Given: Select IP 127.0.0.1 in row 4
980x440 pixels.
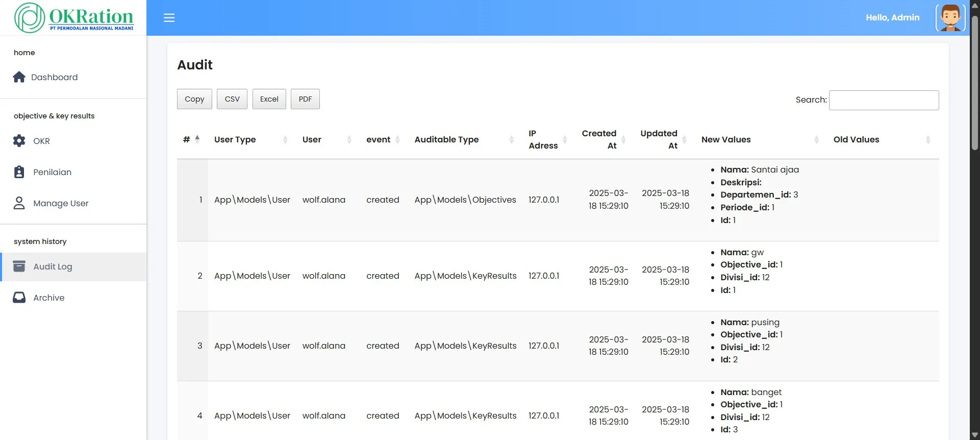Looking at the screenshot, I should click(x=544, y=415).
